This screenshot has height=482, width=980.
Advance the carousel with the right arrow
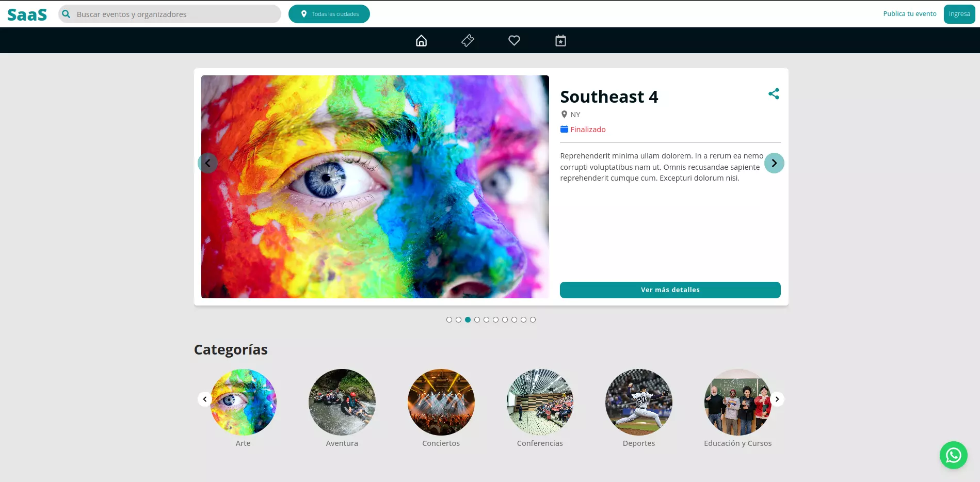774,163
